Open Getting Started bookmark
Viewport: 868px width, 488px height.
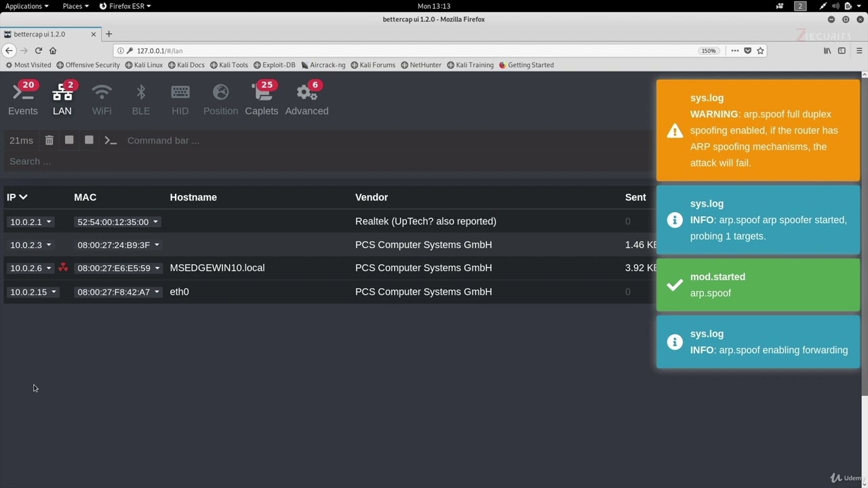(x=526, y=65)
